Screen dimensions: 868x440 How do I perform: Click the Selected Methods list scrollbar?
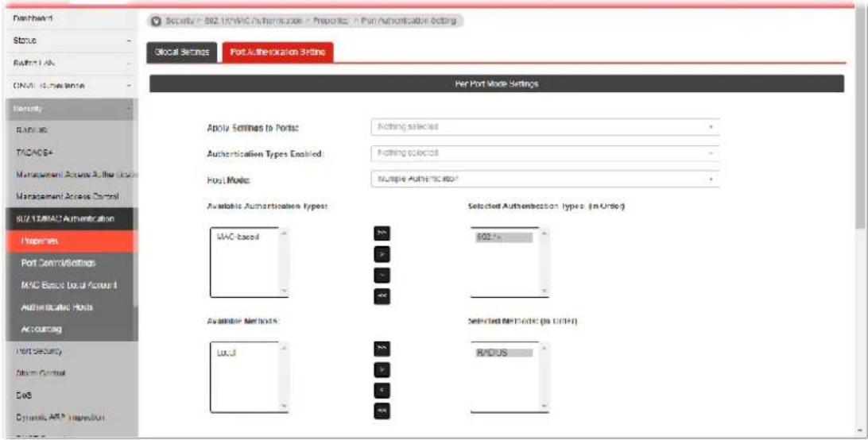point(544,377)
